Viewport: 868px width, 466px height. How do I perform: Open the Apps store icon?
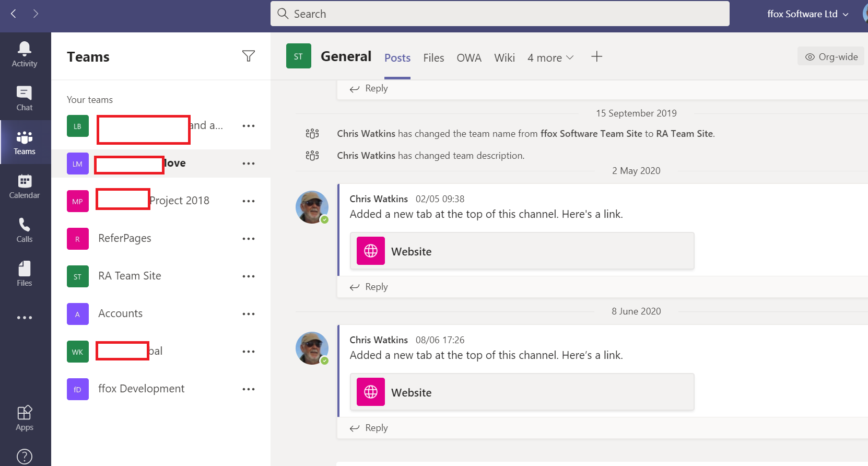[25, 418]
